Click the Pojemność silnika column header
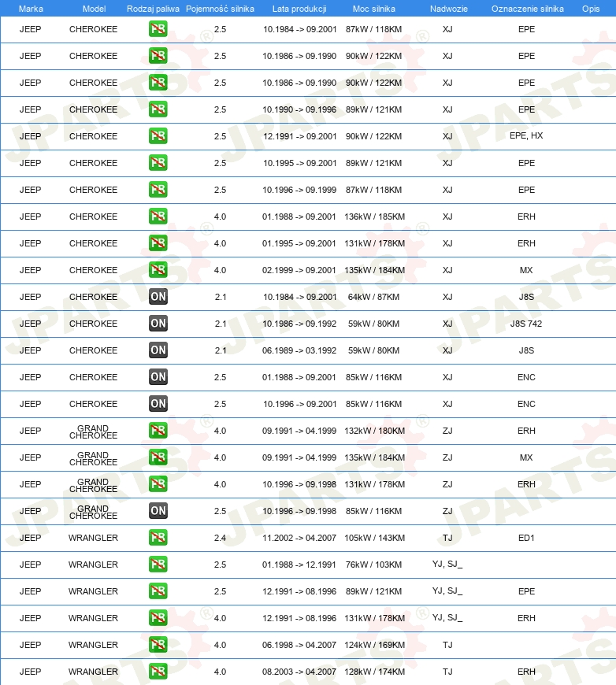Viewport: 616px width, 685px height. tap(220, 9)
